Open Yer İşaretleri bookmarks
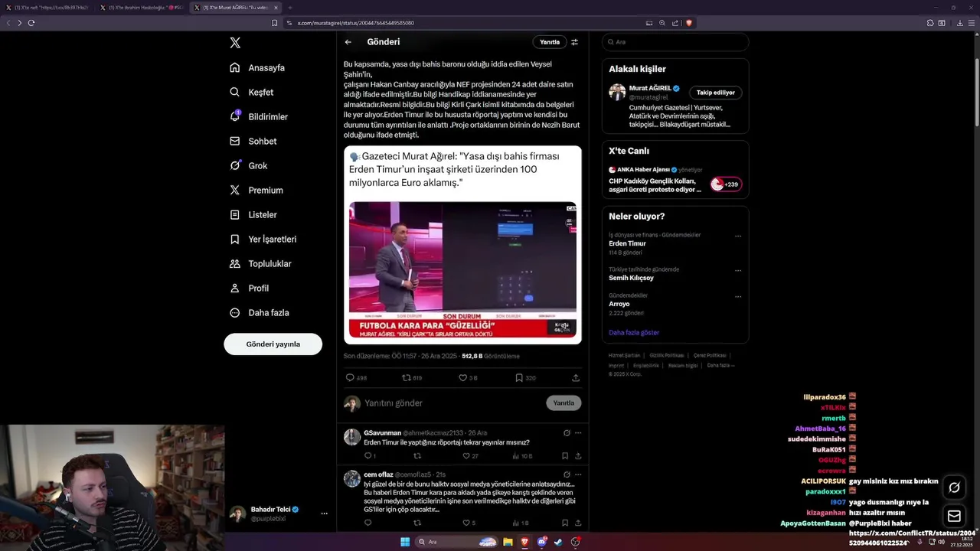The height and width of the screenshot is (551, 980). coord(263,239)
